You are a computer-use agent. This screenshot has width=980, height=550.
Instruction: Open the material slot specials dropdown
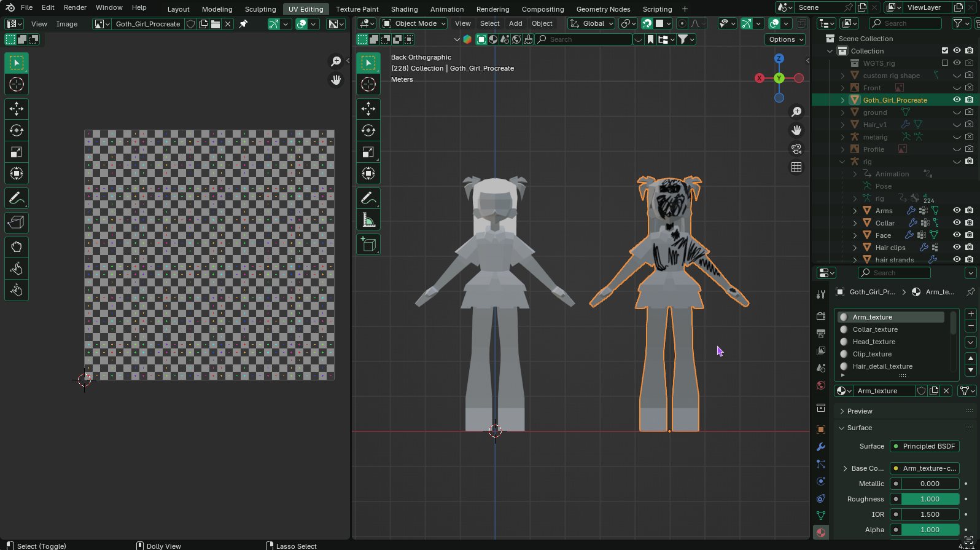click(971, 342)
